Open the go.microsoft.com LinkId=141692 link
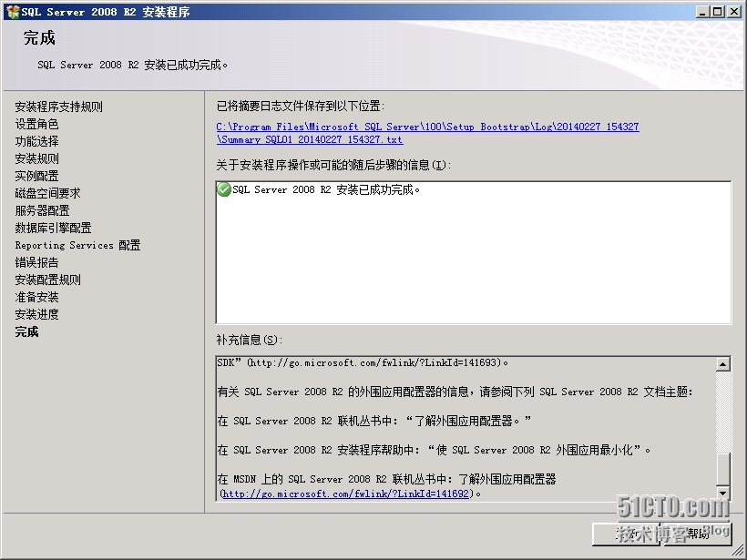Screen dimensions: 747x560 coord(346,494)
